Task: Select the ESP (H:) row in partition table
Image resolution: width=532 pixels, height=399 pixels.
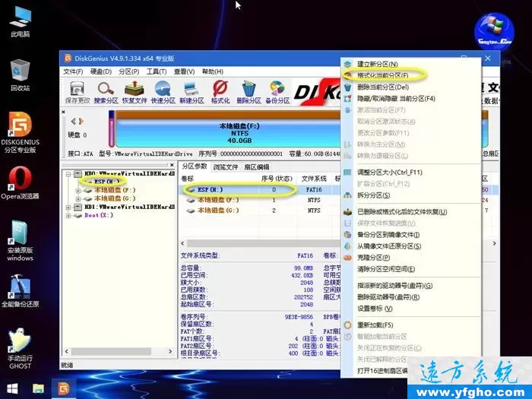Action: point(260,190)
